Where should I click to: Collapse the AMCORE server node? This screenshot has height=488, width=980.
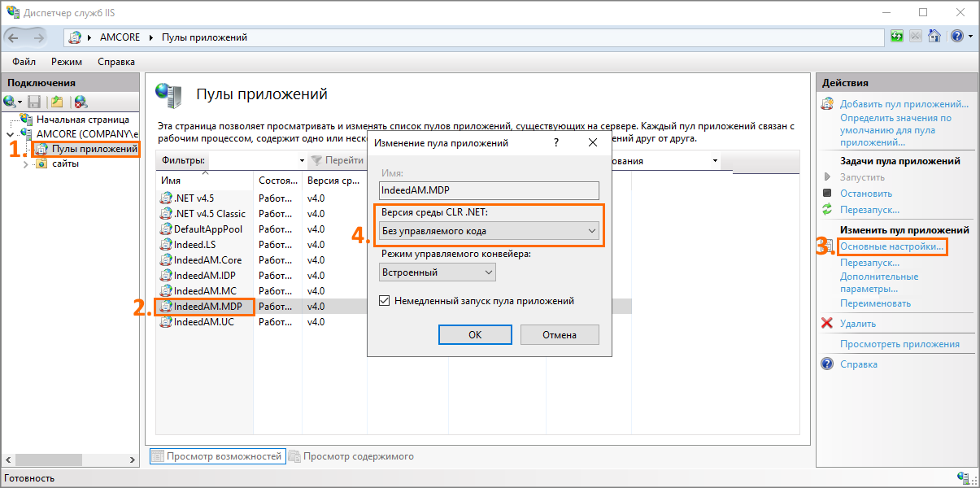tap(10, 133)
